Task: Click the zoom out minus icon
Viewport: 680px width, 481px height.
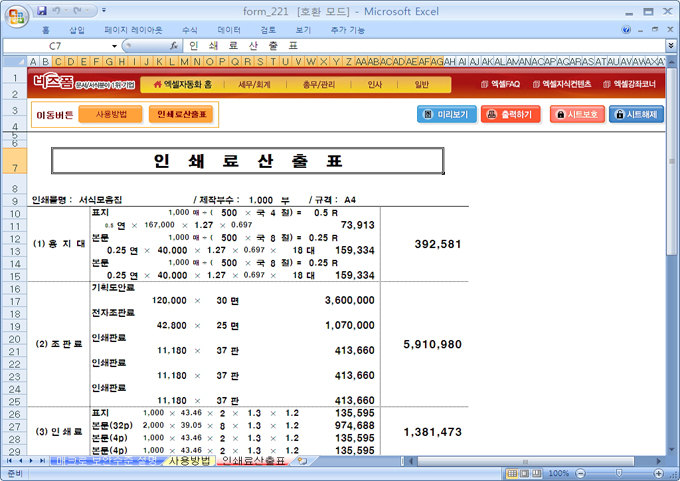Action: pyautogui.click(x=578, y=473)
